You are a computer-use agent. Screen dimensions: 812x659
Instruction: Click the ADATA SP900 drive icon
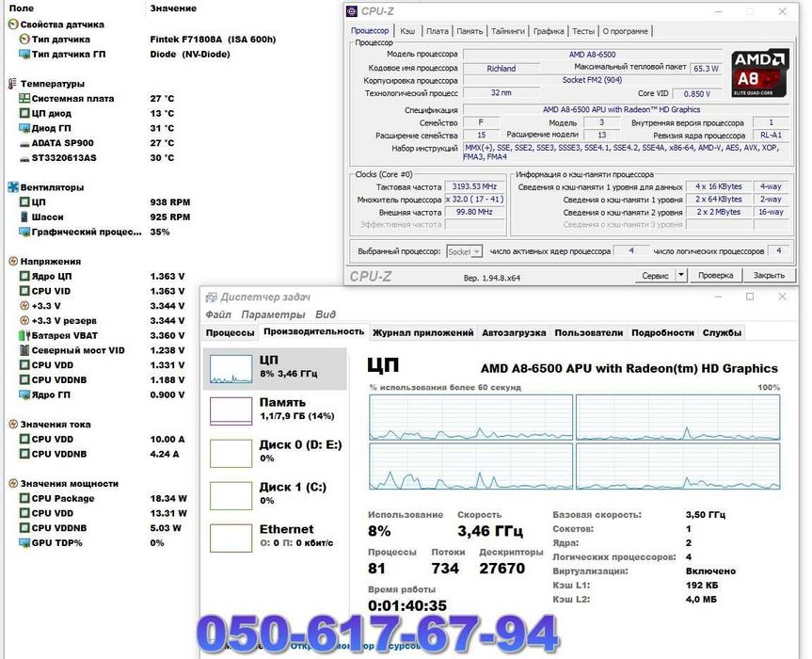coord(24,143)
